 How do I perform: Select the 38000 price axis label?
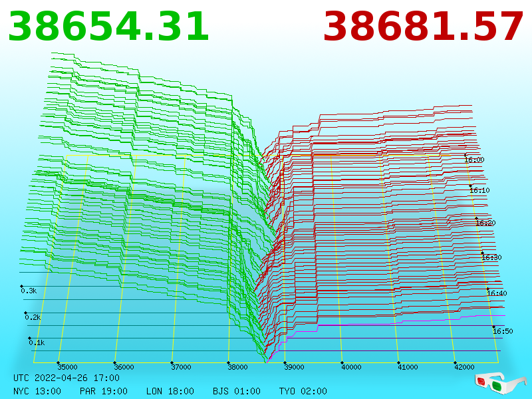click(x=237, y=367)
